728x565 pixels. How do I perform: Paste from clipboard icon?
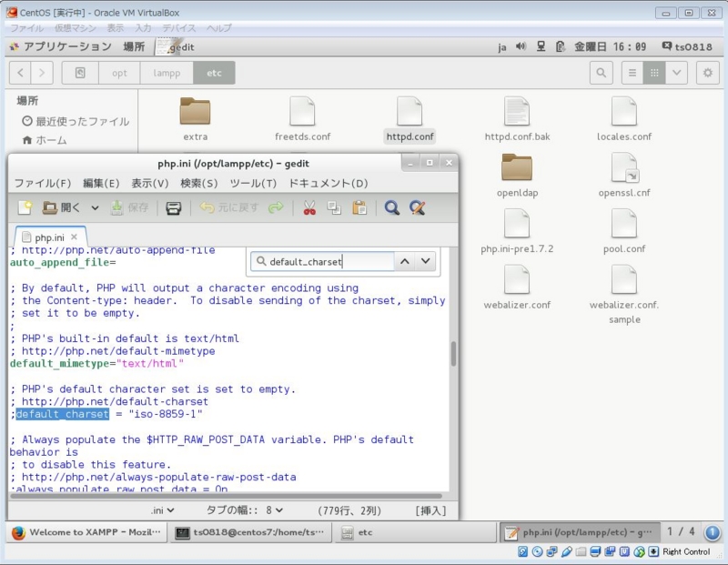359,207
